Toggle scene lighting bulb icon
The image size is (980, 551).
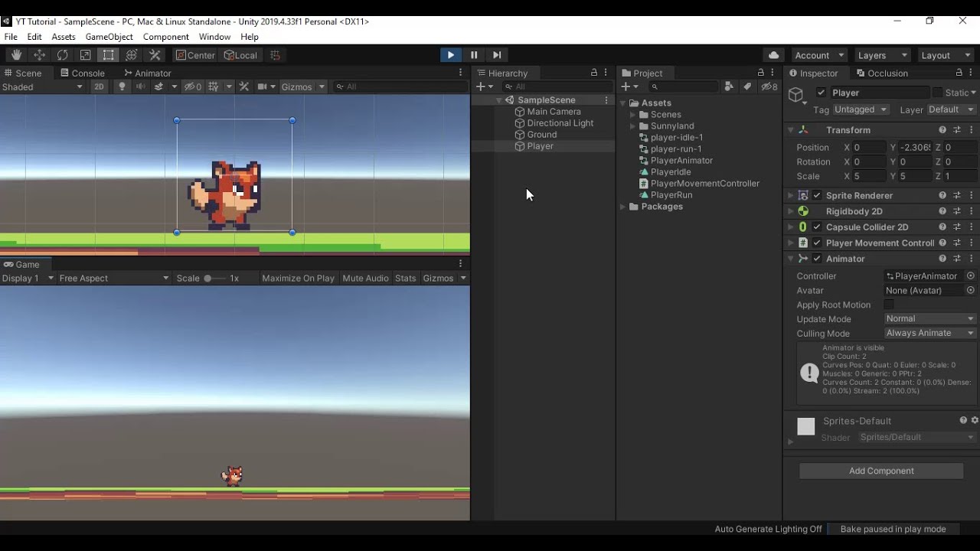coord(121,86)
